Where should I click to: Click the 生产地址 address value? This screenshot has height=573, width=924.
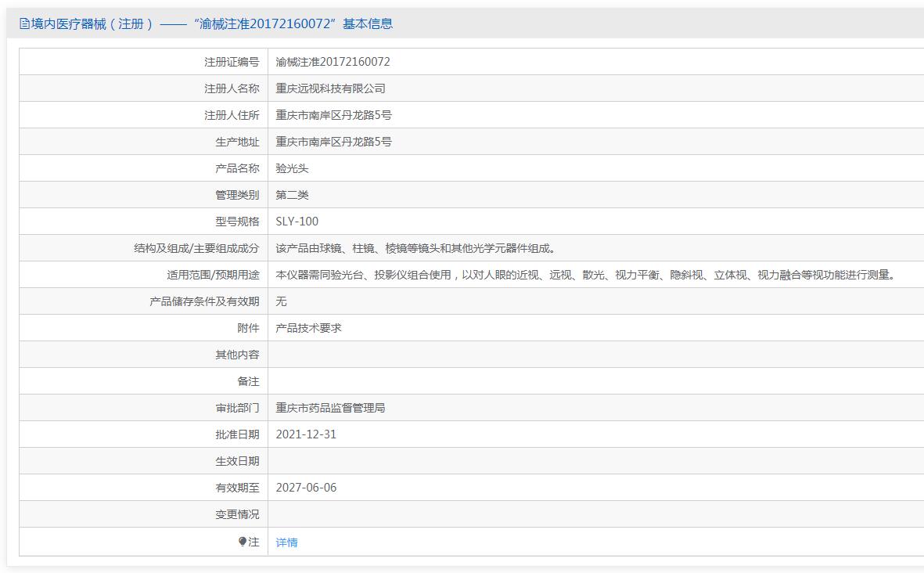point(333,142)
